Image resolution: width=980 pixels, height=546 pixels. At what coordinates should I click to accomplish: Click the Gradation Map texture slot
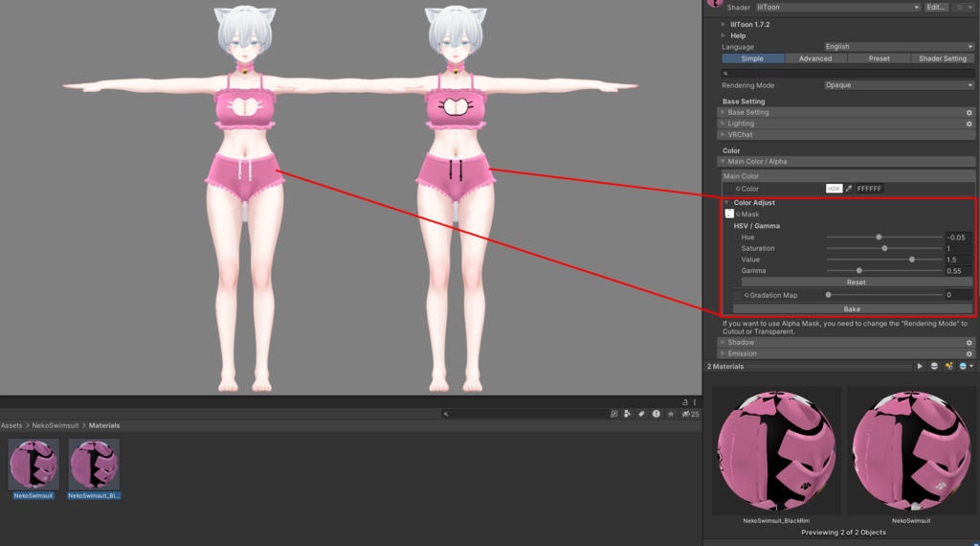[x=738, y=295]
